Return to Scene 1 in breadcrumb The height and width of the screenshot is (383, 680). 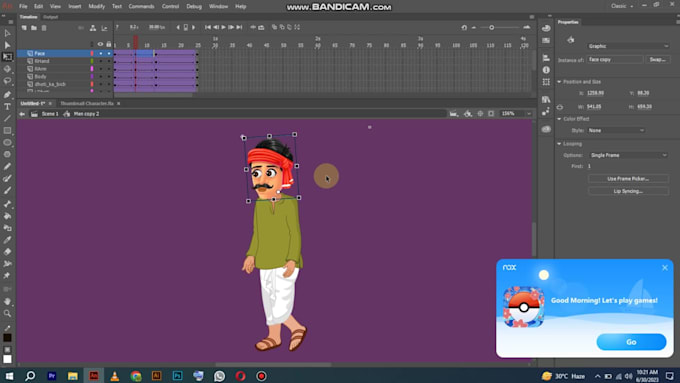point(49,114)
